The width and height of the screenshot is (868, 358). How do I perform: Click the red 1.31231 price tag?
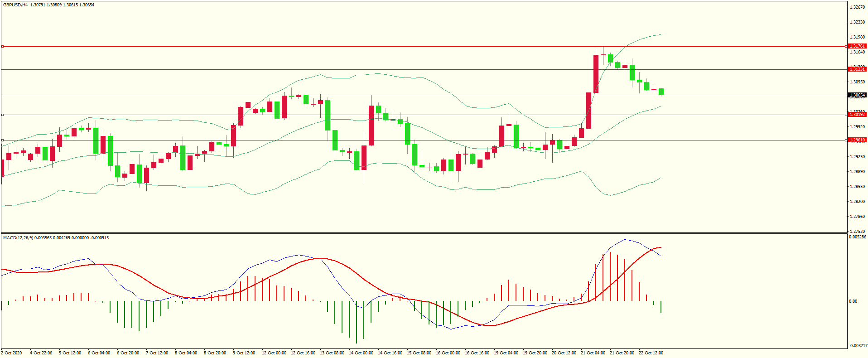click(x=857, y=69)
